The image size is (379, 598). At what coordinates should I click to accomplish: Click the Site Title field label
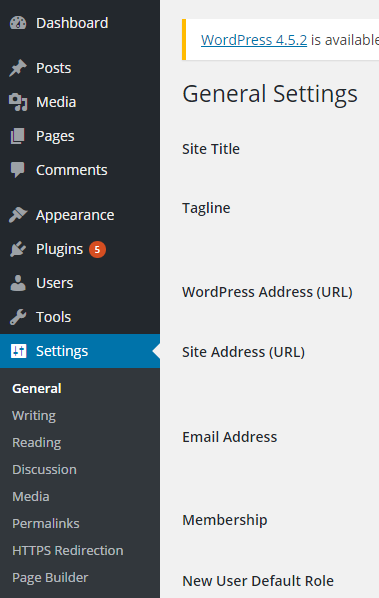(x=211, y=149)
